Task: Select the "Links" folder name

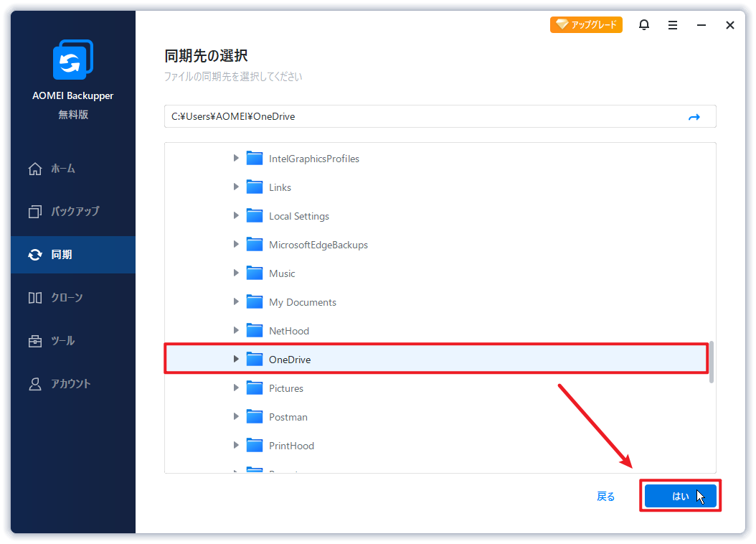Action: click(x=280, y=187)
